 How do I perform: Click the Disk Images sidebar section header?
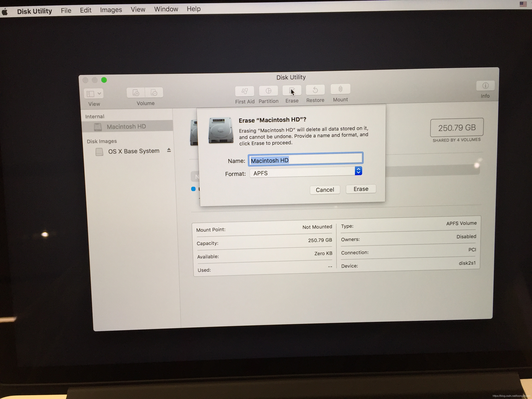click(102, 141)
